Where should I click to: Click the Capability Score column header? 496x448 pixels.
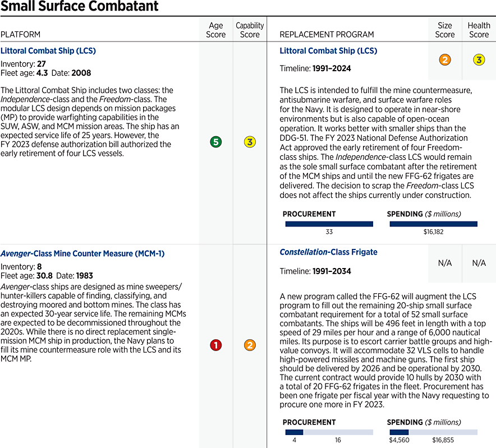pyautogui.click(x=250, y=30)
